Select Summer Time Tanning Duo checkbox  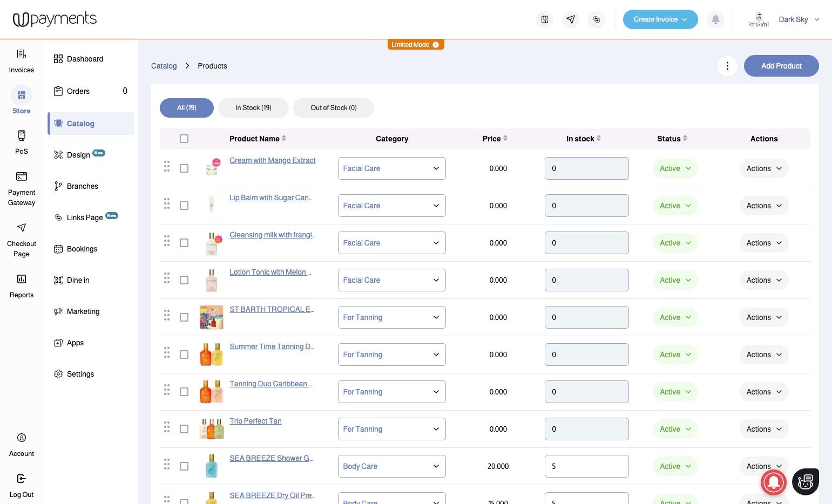tap(184, 355)
